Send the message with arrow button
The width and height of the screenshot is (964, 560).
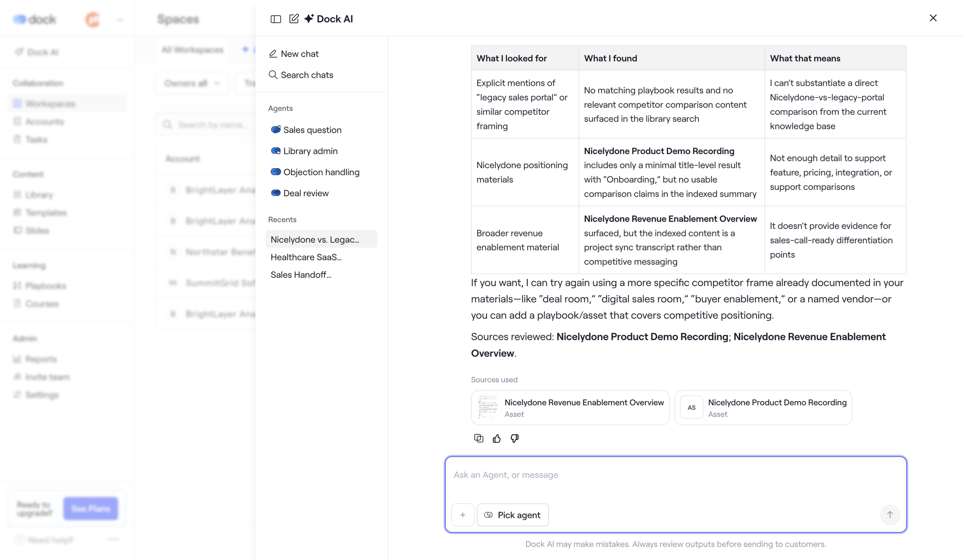(x=890, y=515)
